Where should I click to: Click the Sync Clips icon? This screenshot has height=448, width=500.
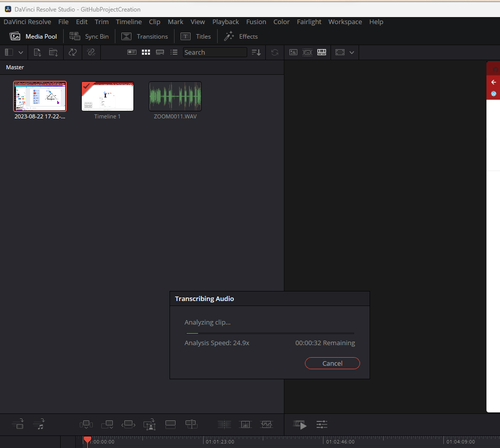coord(73,52)
